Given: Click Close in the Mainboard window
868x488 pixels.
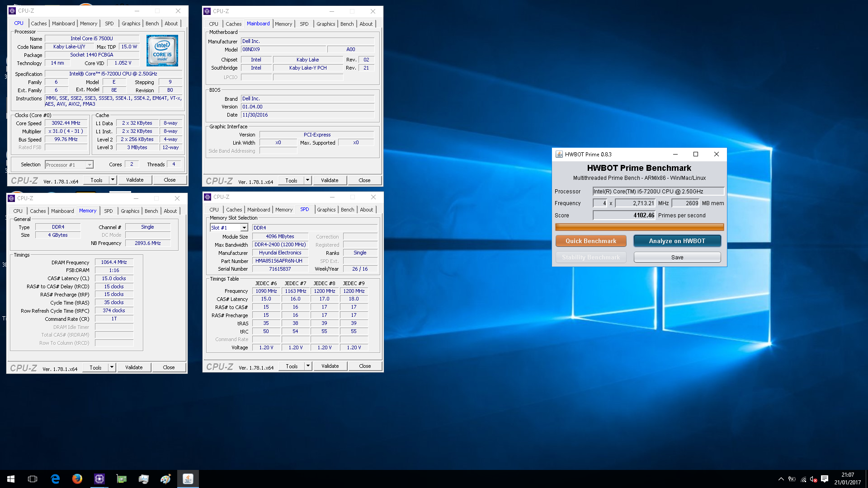Looking at the screenshot, I should point(364,180).
